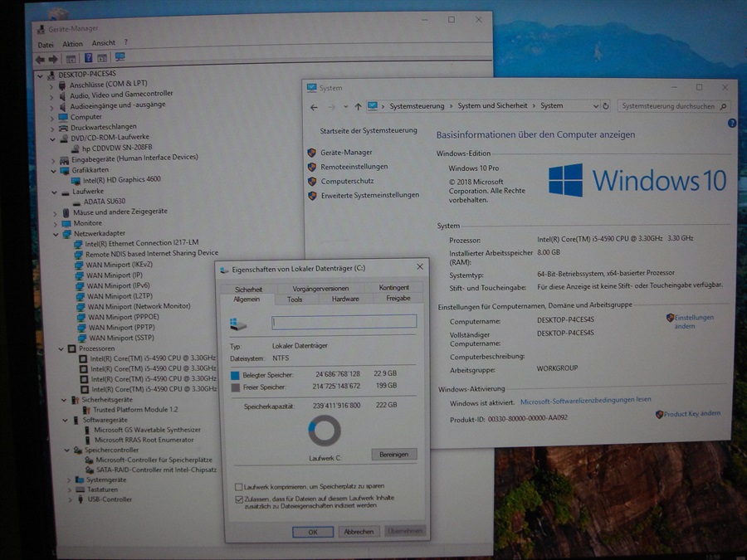Click the search magnifier in Systemsteuerung search box
This screenshot has width=747, height=560.
tap(723, 107)
